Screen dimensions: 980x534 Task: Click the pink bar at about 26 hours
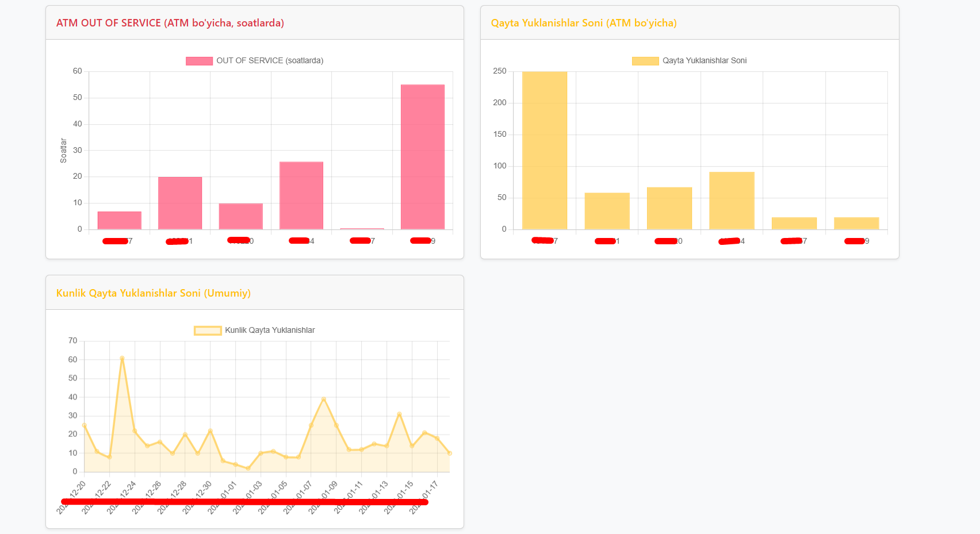coord(301,195)
